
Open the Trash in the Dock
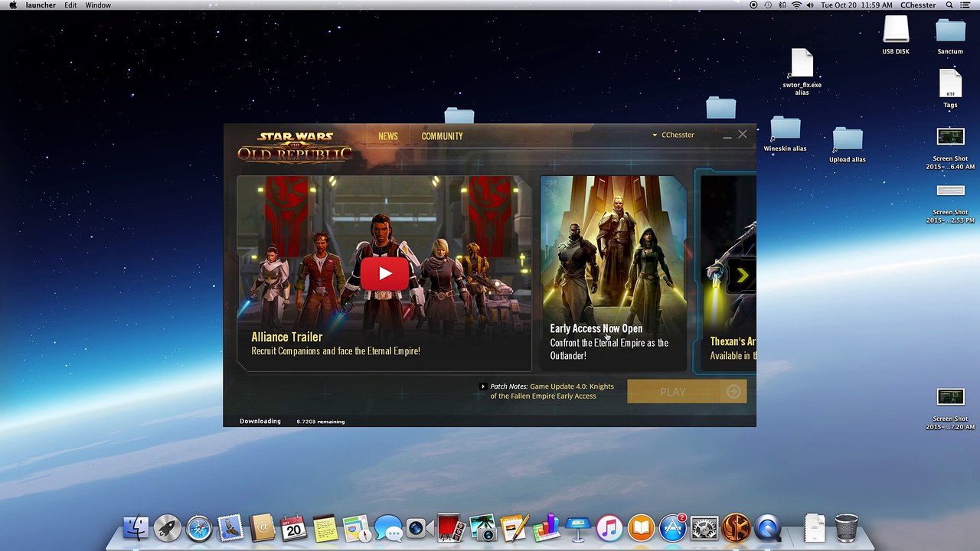[x=846, y=527]
